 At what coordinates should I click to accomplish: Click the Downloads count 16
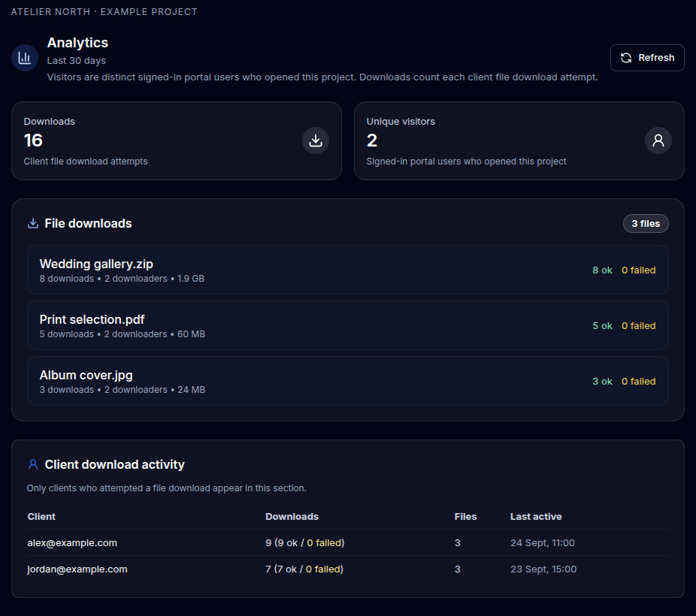click(x=33, y=140)
